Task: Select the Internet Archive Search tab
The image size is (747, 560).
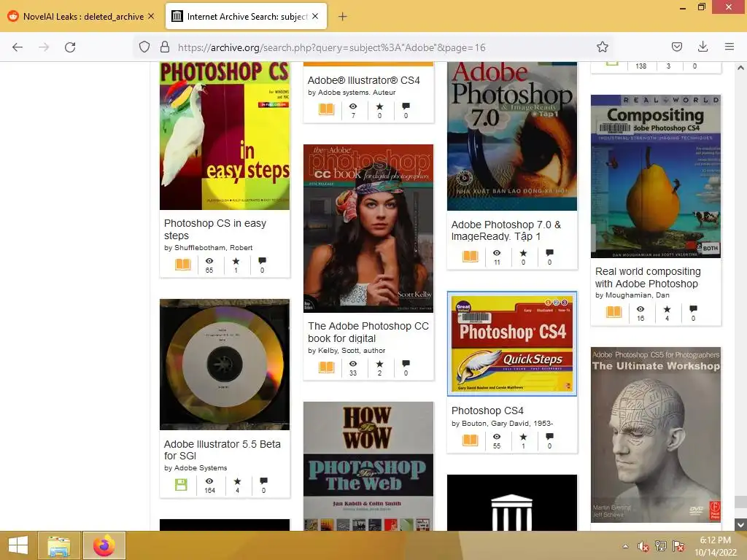Action: click(246, 16)
